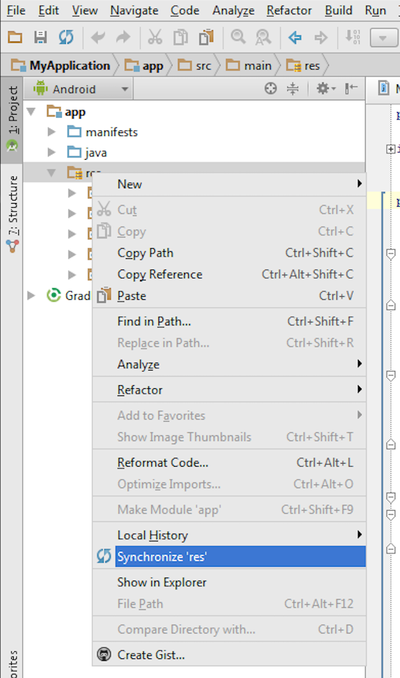The height and width of the screenshot is (678, 400).
Task: Select Find in Path in context menu
Action: pyautogui.click(x=229, y=321)
